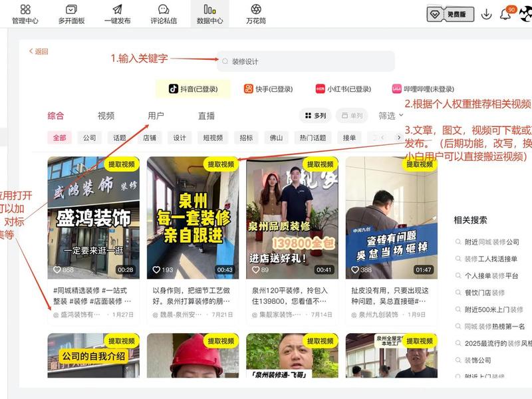532x399 pixels.
Task: Open video title 泉州120平装修,拎包入住139800
Action: coord(289,296)
